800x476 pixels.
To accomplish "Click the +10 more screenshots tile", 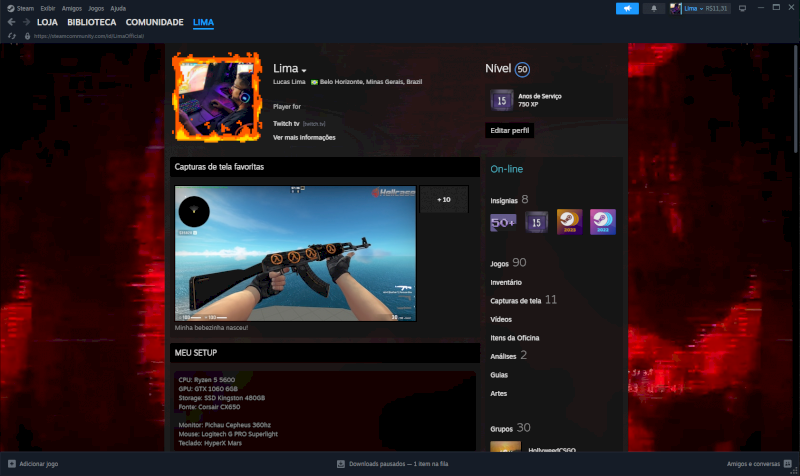I will pos(444,199).
